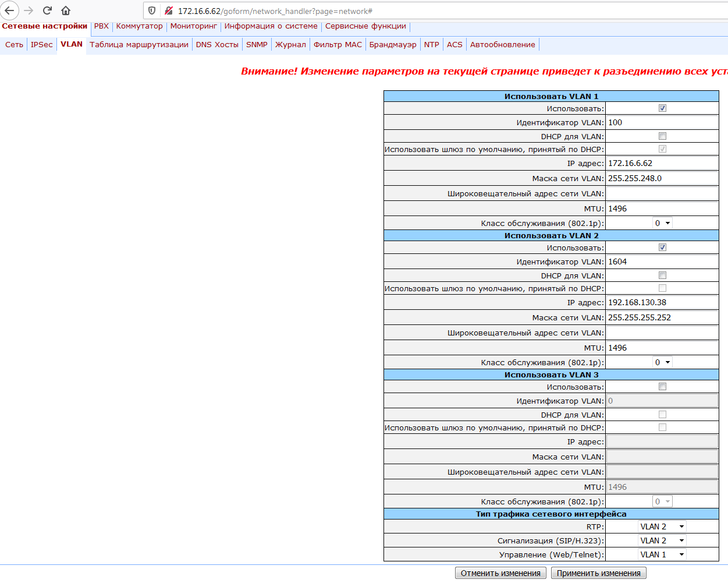This screenshot has height=583, width=728.
Task: Click the 'Использовать VLAN 3' section header
Action: click(551, 375)
